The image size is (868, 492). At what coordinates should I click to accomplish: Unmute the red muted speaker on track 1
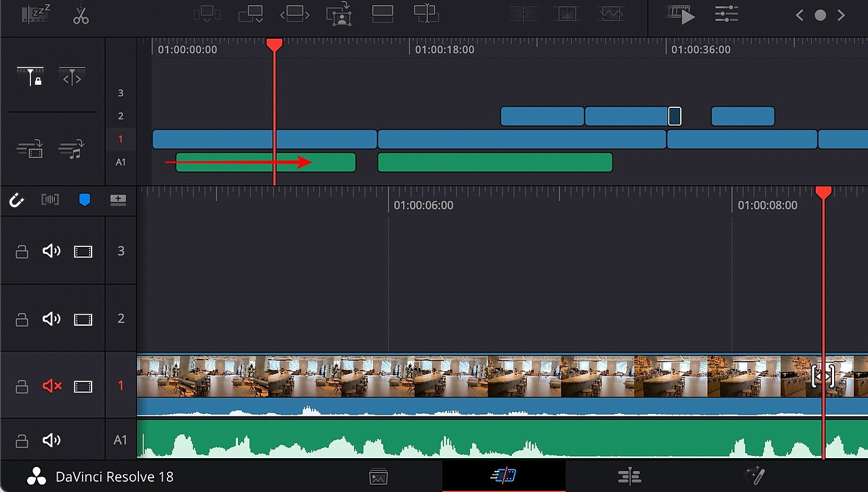pos(52,386)
